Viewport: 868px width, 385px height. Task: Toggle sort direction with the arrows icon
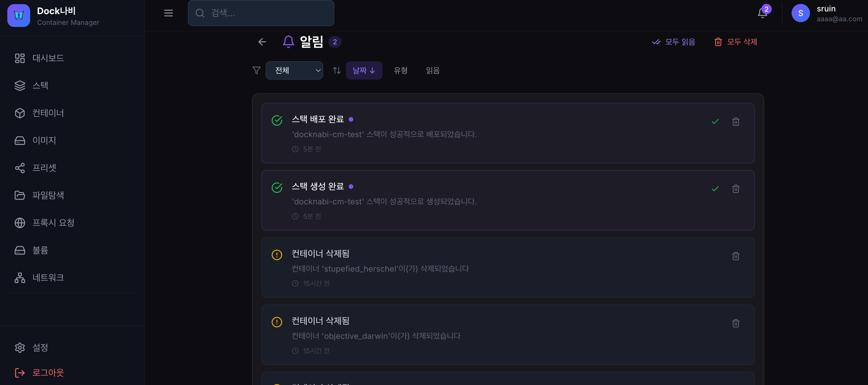[336, 70]
